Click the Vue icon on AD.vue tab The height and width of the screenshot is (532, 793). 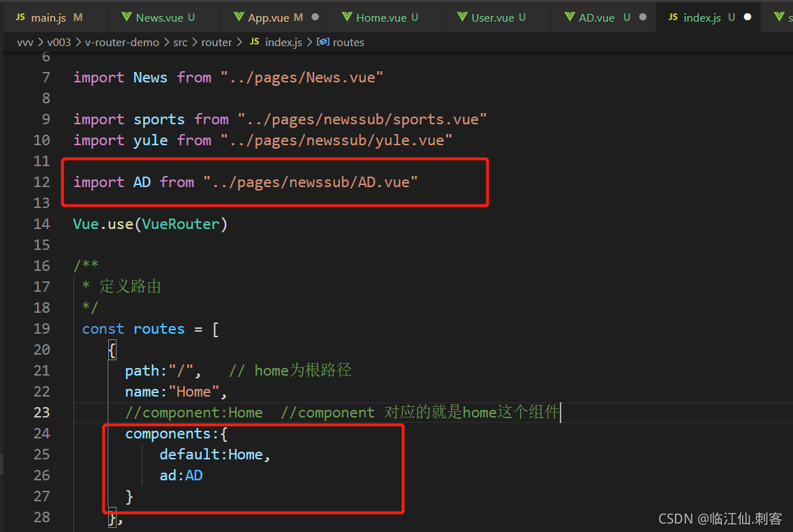570,17
